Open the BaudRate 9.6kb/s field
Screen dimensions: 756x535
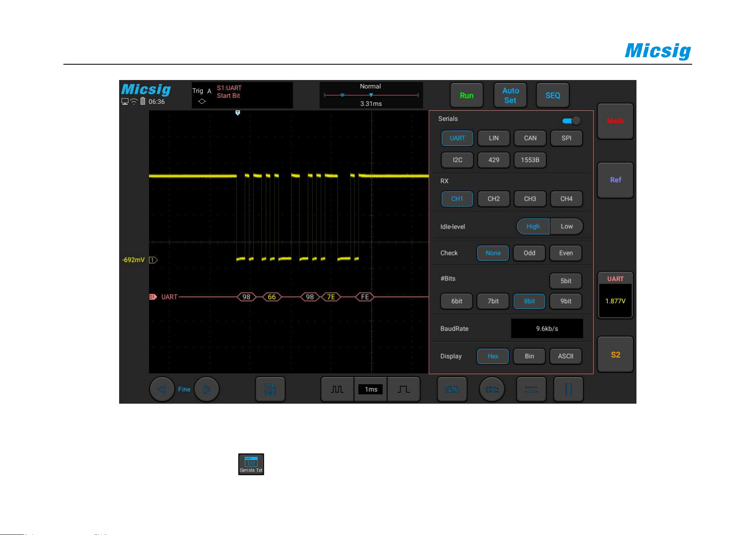(547, 329)
